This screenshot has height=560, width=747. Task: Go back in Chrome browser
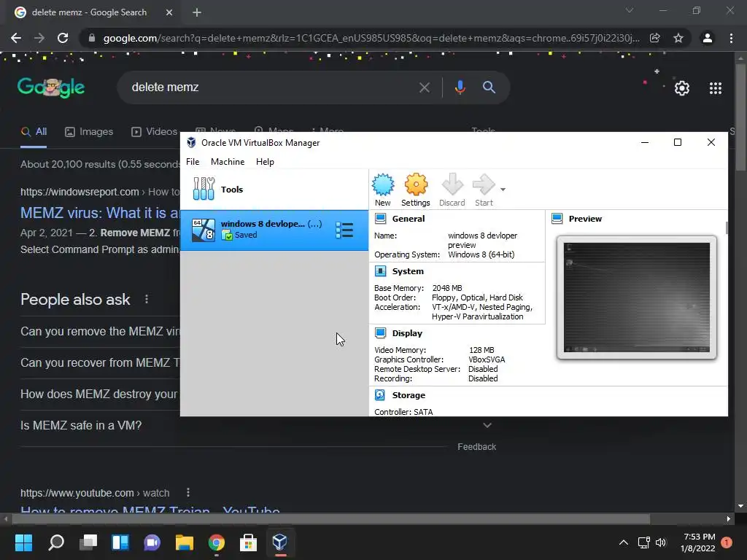point(16,38)
